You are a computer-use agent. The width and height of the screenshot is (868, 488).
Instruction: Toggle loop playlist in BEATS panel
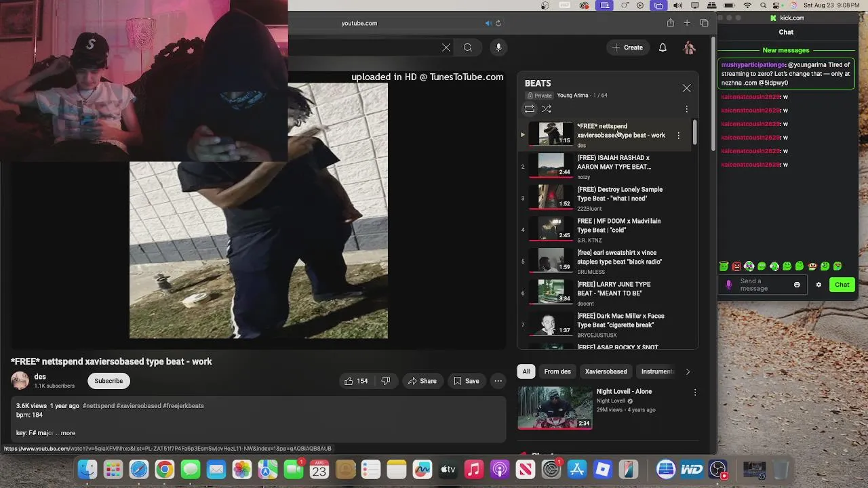point(530,108)
